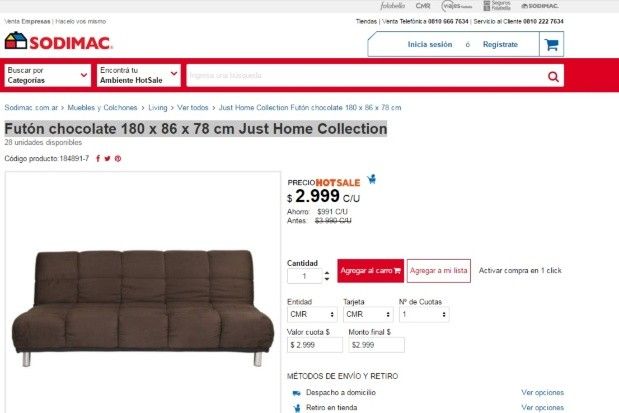This screenshot has width=619, height=413.
Task: Open Encontrá tu Ambiente HotSale dropdown
Action: (139, 75)
